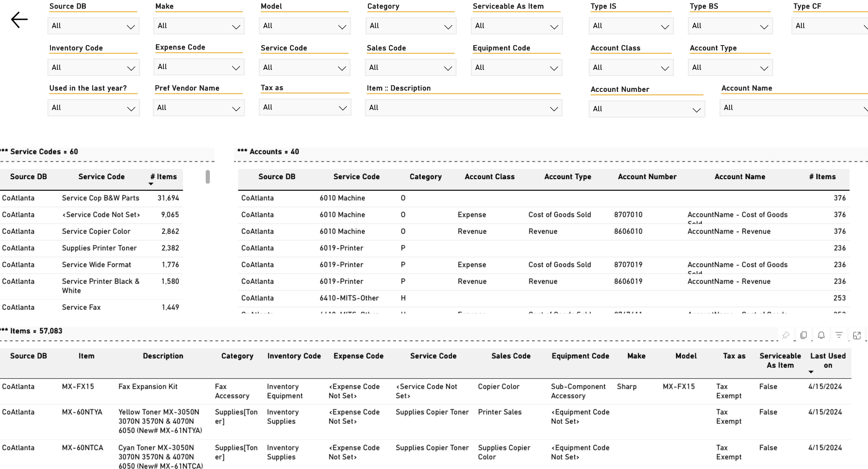Select Supplies Printer Toner row
The width and height of the screenshot is (868, 469).
click(x=91, y=248)
